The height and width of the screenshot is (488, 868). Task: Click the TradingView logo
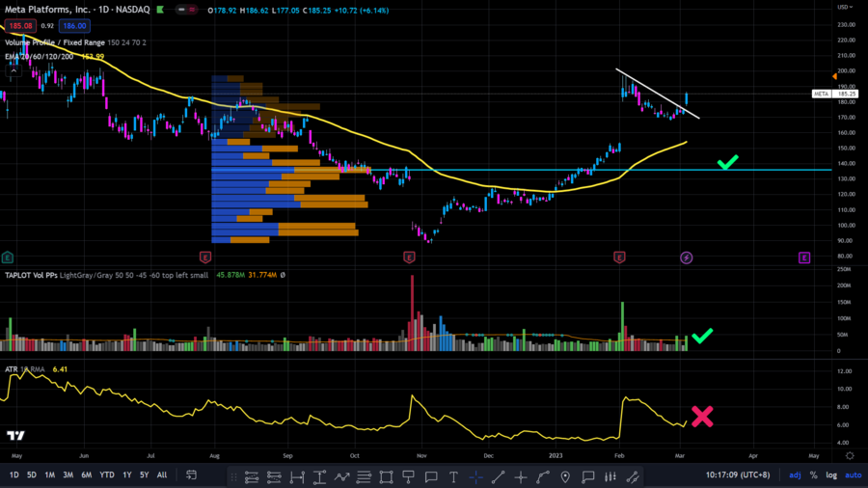tap(15, 435)
